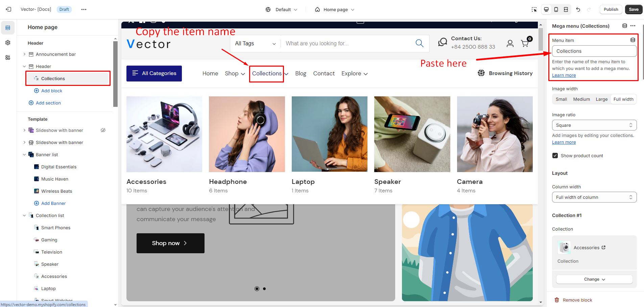Open the Home page template selector
The width and height of the screenshot is (644, 307).
(x=335, y=9)
